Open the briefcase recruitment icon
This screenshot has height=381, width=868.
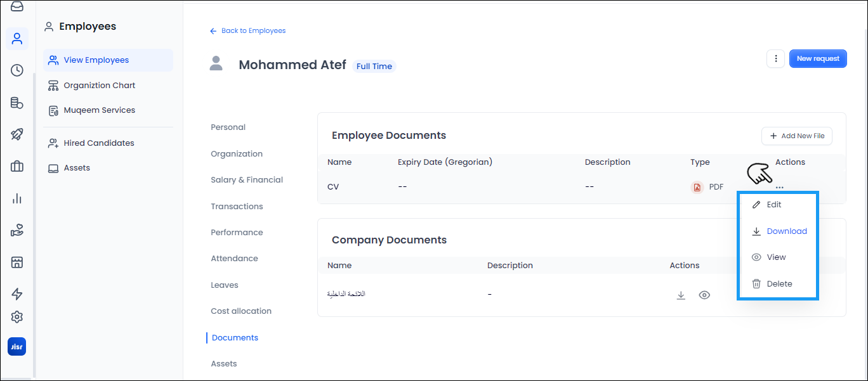17,166
